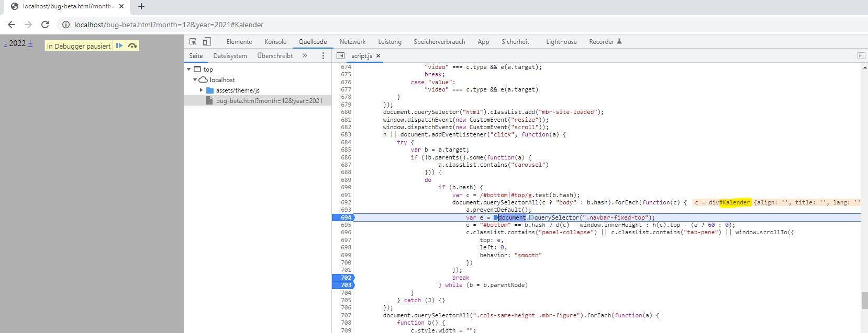Collapse the top frame tree node
The width and height of the screenshot is (868, 333).
(189, 70)
